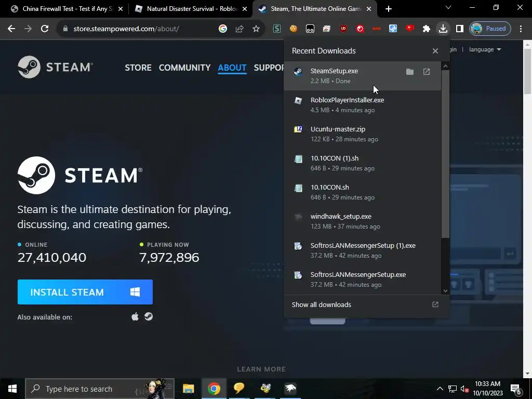
Task: Open the language dropdown
Action: (x=485, y=49)
